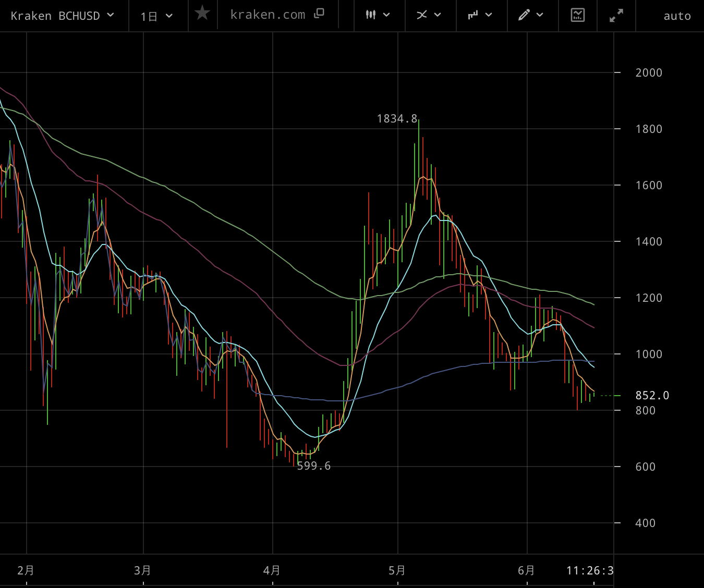Click the fullscreen expand arrows icon
Viewport: 704px width, 588px height.
616,16
